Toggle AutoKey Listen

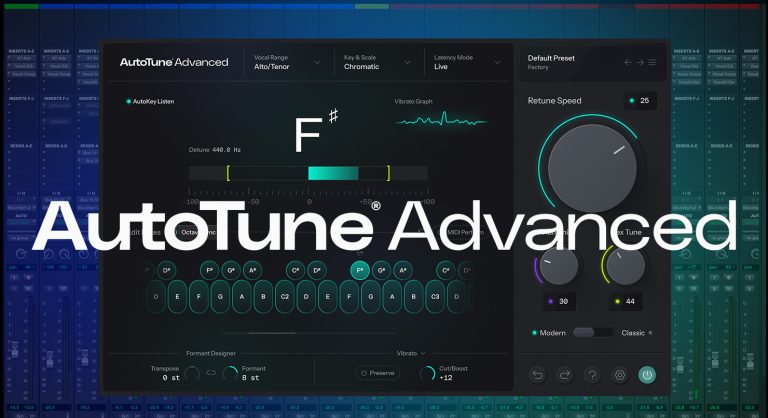(150, 101)
